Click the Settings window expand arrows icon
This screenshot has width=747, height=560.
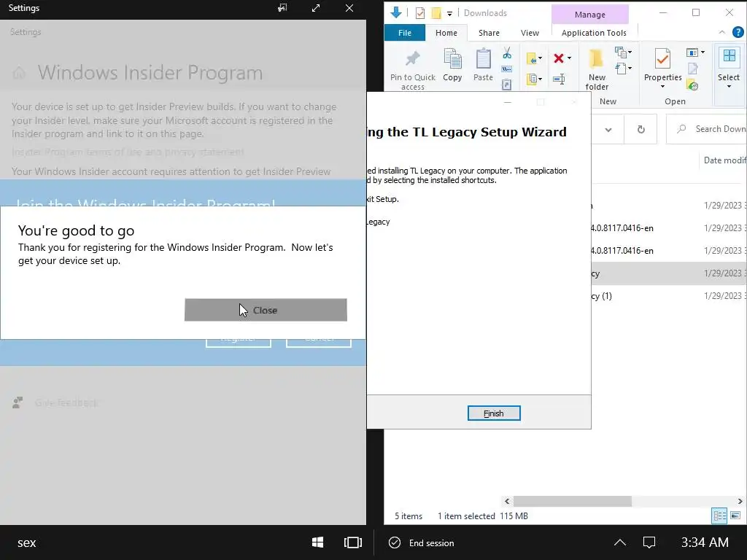(316, 8)
